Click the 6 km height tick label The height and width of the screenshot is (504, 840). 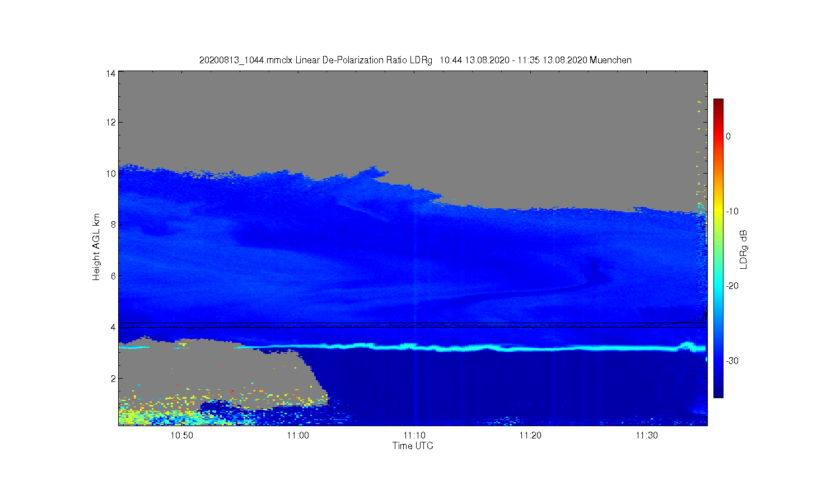pyautogui.click(x=113, y=276)
